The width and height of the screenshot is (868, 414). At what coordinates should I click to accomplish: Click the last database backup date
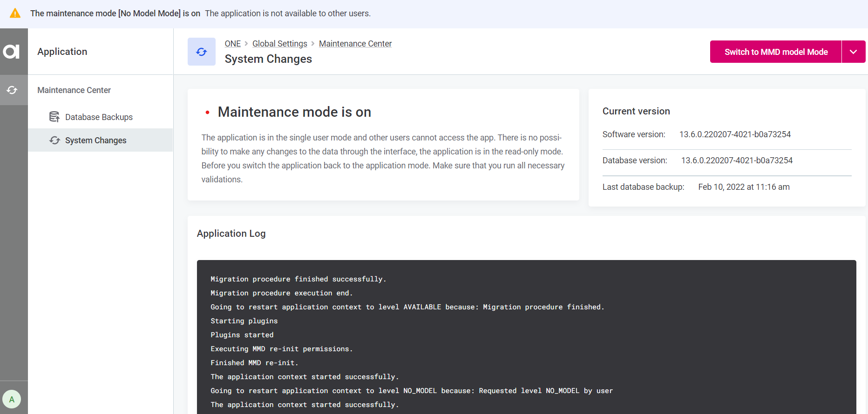pyautogui.click(x=743, y=187)
